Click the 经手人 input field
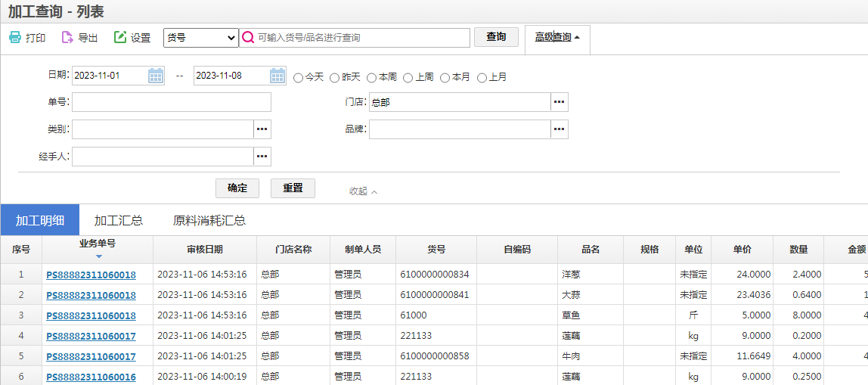Screen dimensions: 868x385 point(163,157)
